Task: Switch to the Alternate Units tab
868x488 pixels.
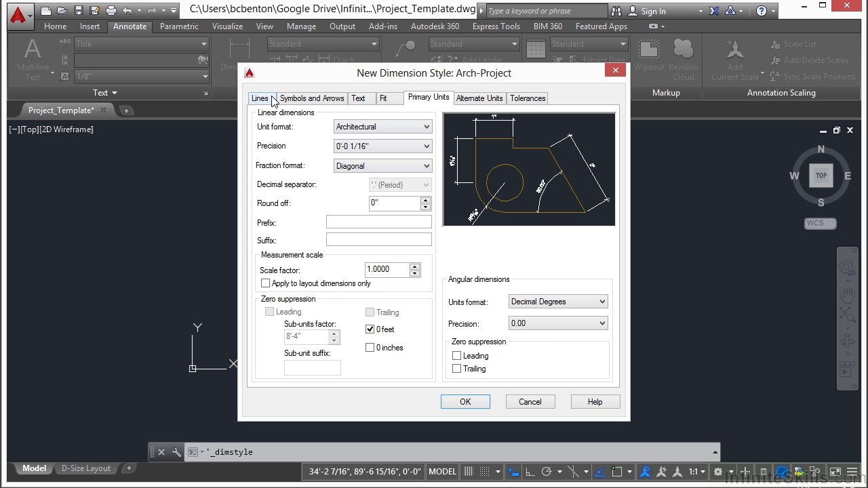Action: point(479,98)
